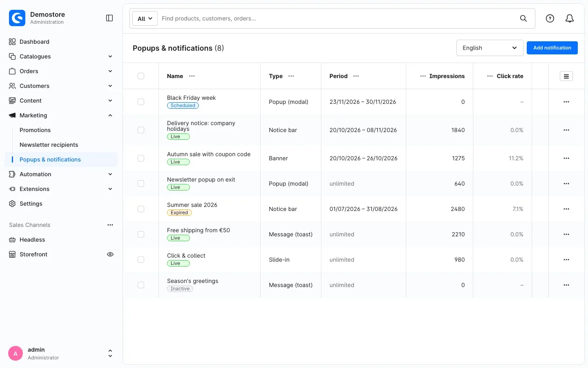This screenshot has height=368, width=588.
Task: Open column settings list icon in table header
Action: coord(566,76)
